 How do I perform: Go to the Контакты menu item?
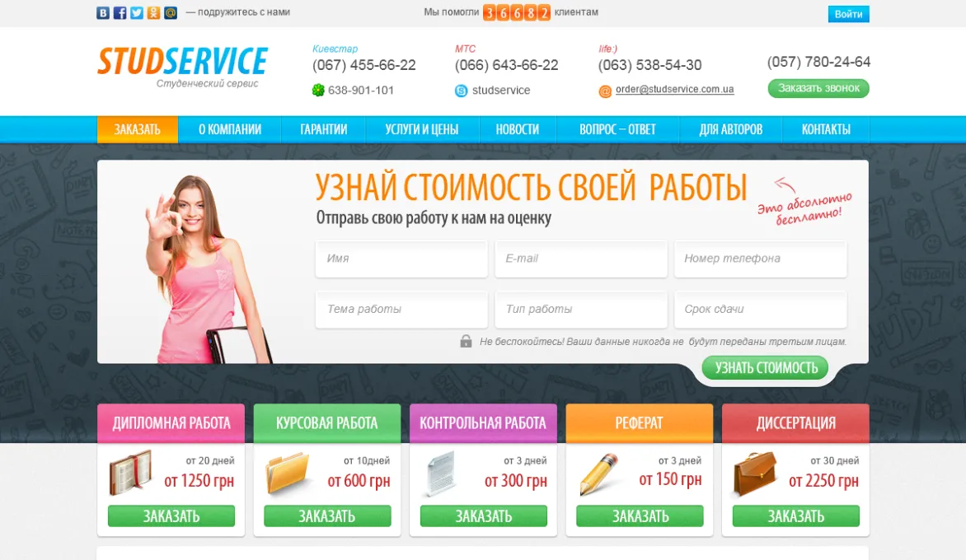click(826, 129)
